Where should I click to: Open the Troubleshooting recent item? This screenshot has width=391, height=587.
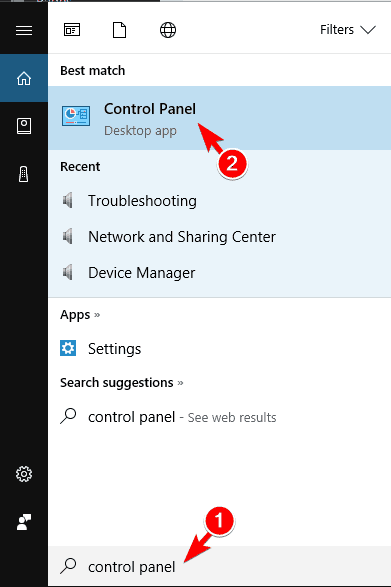pos(219,201)
